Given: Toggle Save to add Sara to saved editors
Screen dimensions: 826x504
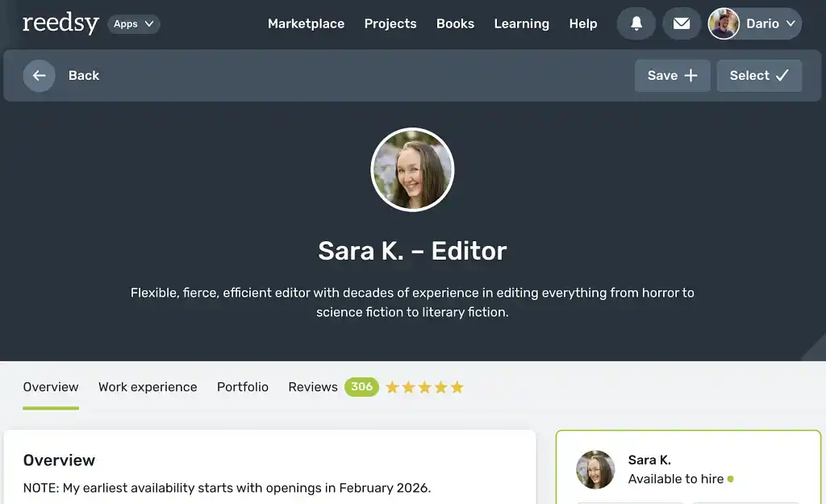Looking at the screenshot, I should click(672, 75).
